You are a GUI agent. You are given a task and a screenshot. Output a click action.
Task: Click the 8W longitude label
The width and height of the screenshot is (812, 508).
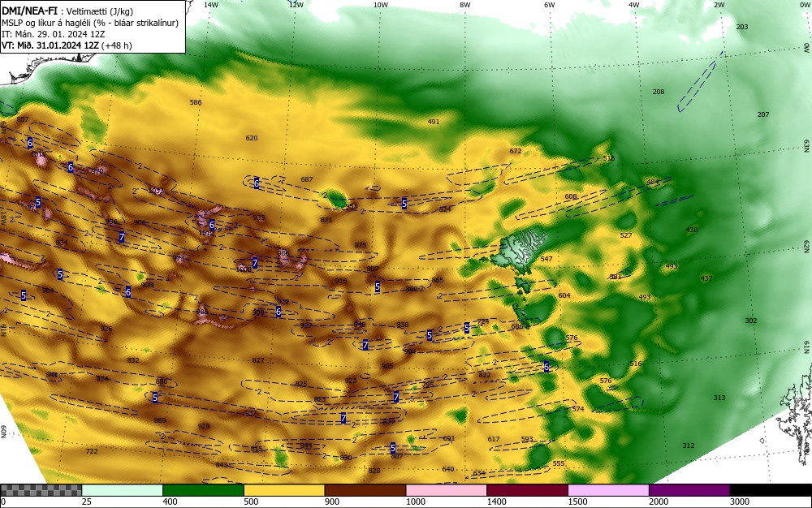(465, 5)
